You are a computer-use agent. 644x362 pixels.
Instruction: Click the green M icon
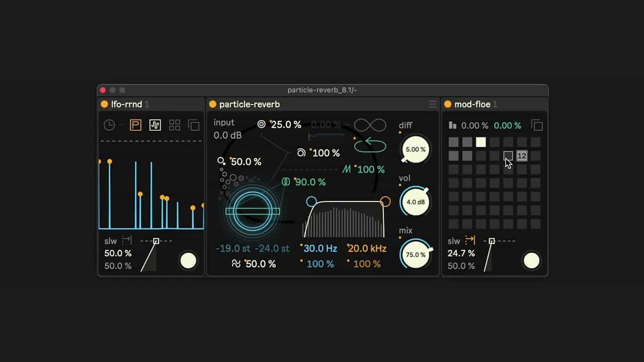point(347,169)
